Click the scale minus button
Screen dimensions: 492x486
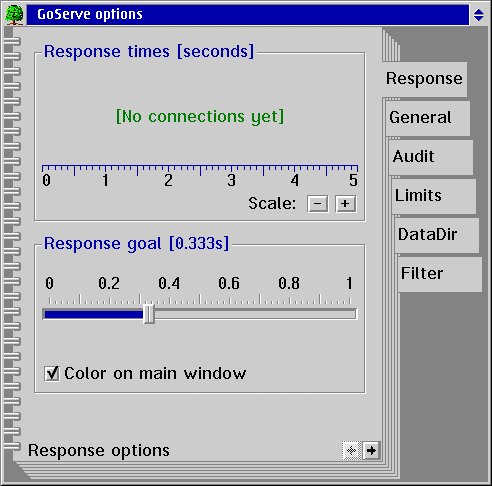click(x=317, y=204)
